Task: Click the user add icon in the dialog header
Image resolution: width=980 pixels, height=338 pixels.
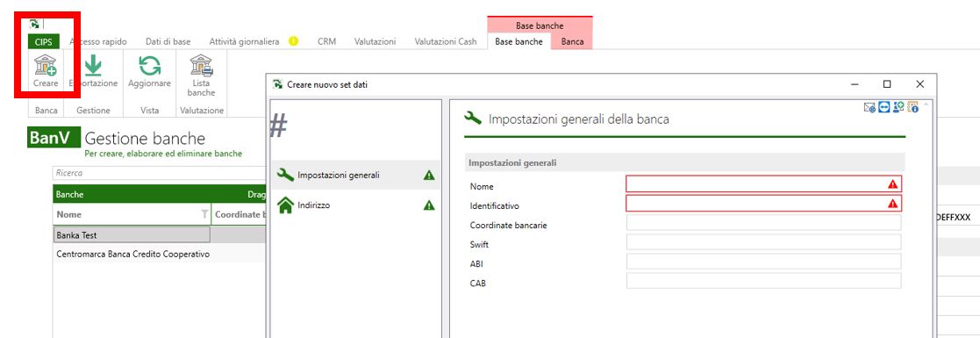Action: coord(898,107)
